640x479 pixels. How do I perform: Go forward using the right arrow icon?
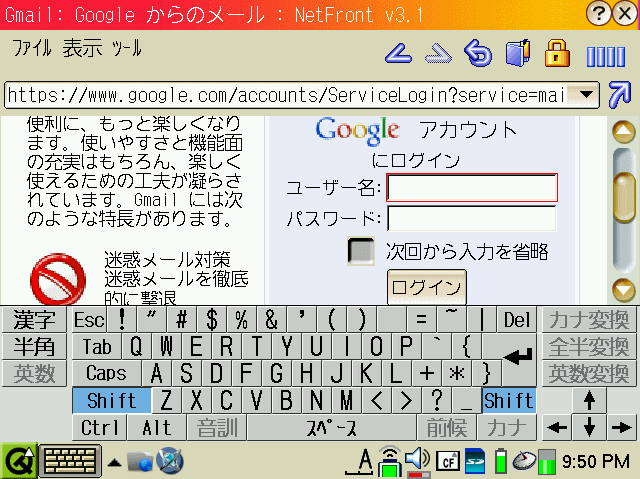[x=438, y=53]
